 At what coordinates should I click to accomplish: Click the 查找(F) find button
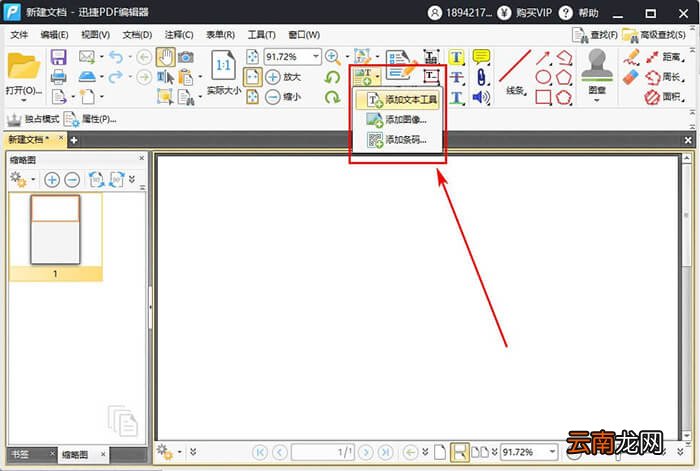pyautogui.click(x=595, y=35)
